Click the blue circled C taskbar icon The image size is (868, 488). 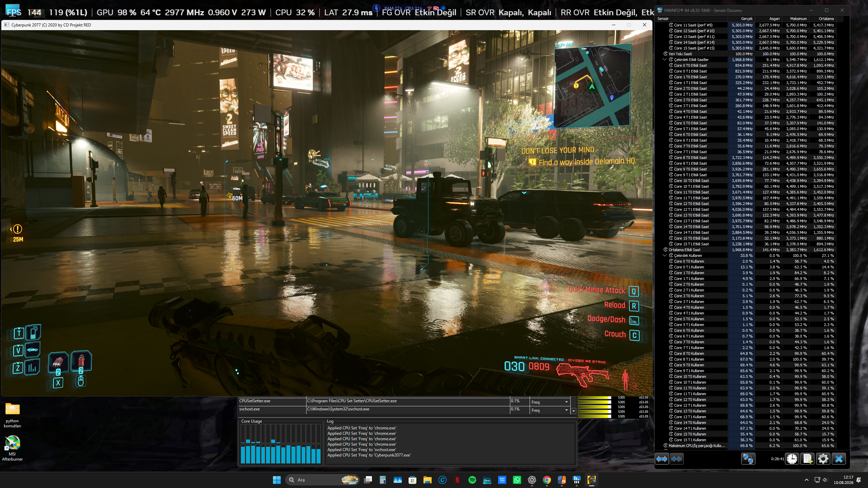point(442,480)
